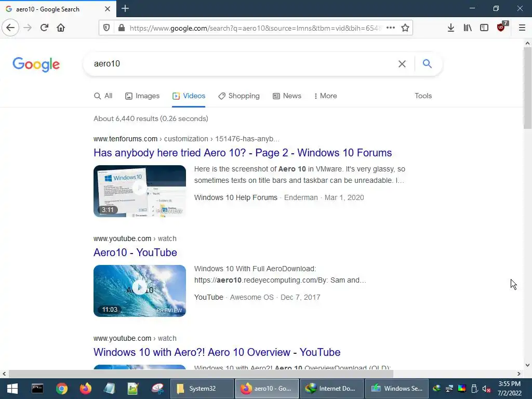The height and width of the screenshot is (399, 532).
Task: Open Command Prompt from taskbar
Action: point(37,389)
